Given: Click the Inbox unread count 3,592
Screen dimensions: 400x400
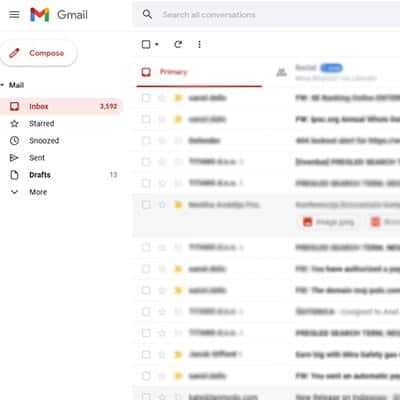Looking at the screenshot, I should pyautogui.click(x=108, y=106).
